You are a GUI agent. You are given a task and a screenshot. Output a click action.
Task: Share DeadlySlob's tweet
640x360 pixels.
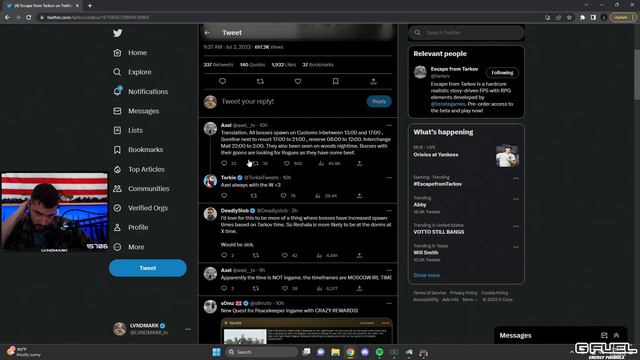(359, 256)
